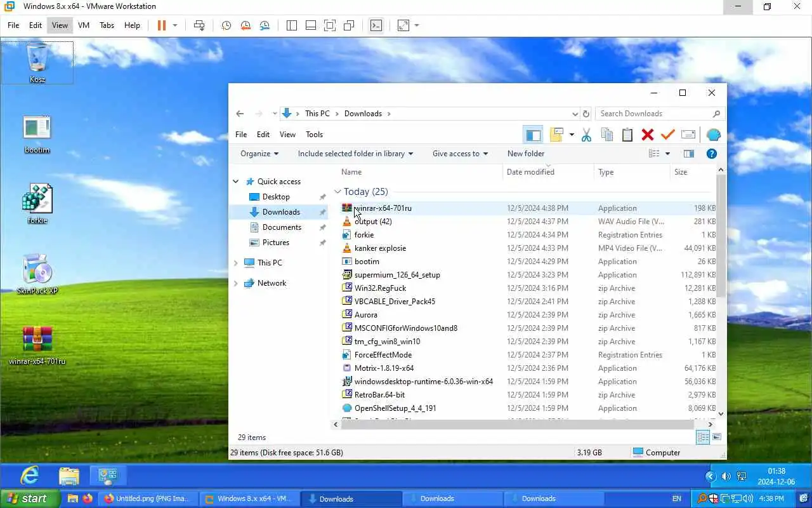Open the VMware power options dropdown arrow
The width and height of the screenshot is (812, 508).
175,25
